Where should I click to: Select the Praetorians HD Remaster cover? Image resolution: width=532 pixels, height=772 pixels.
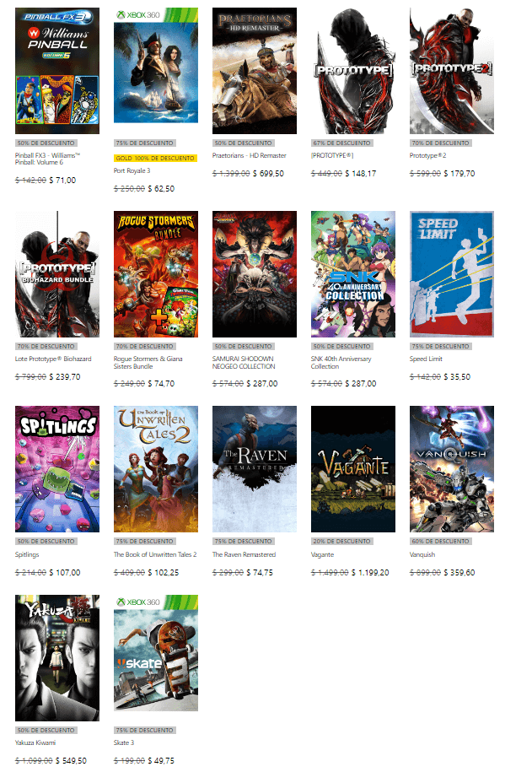point(255,70)
